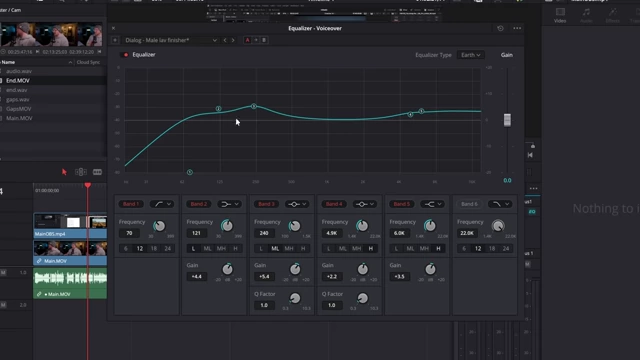Select the timeline arrow selection tool
The height and width of the screenshot is (360, 640).
coord(64,172)
